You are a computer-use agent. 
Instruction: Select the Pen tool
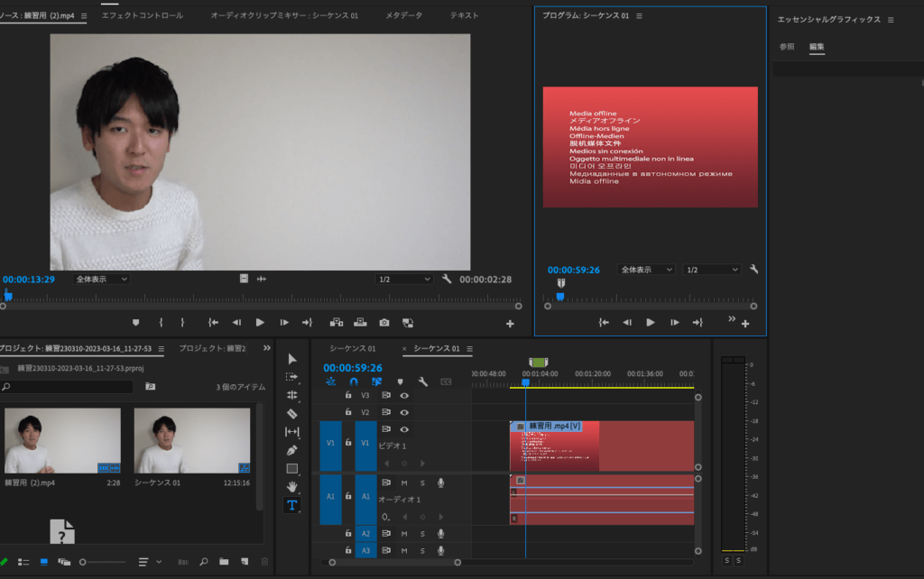tap(291, 450)
